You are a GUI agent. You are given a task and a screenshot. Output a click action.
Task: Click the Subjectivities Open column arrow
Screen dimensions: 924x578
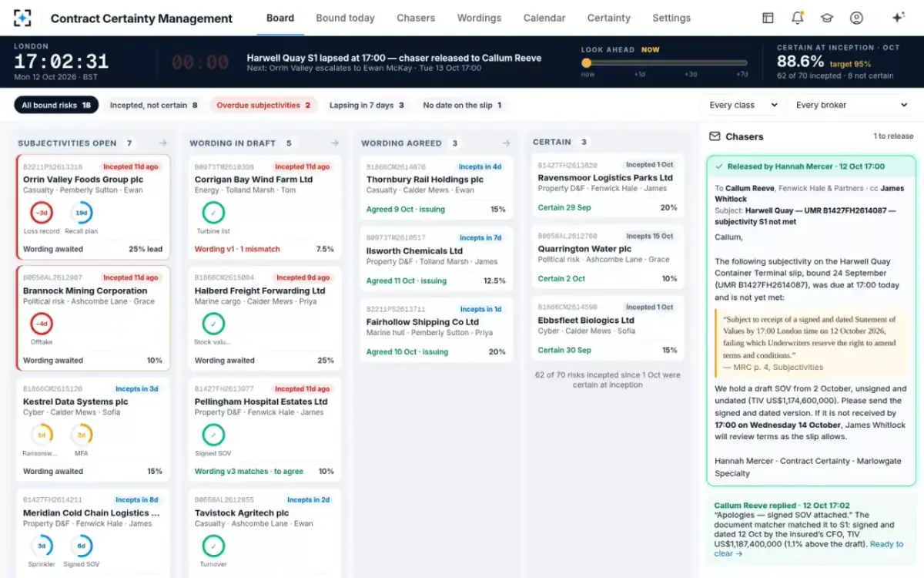point(162,143)
